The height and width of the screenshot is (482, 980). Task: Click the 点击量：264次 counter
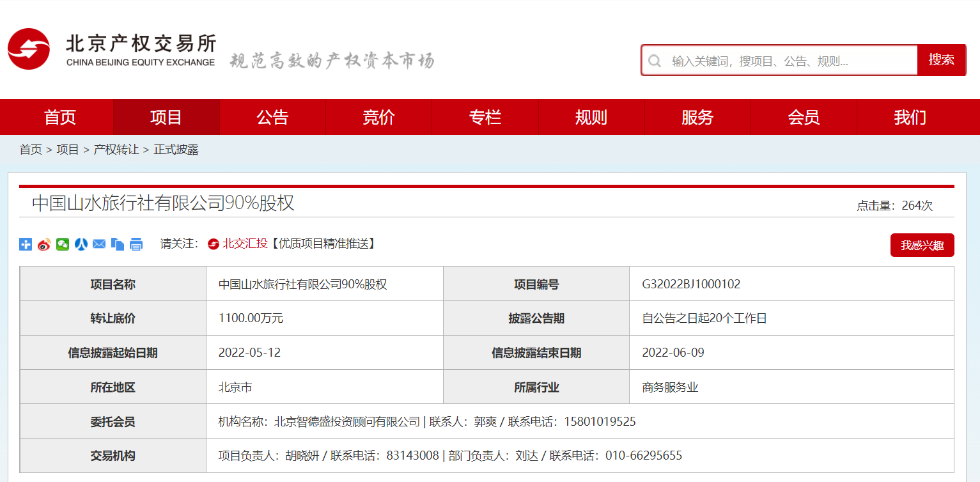click(x=894, y=206)
